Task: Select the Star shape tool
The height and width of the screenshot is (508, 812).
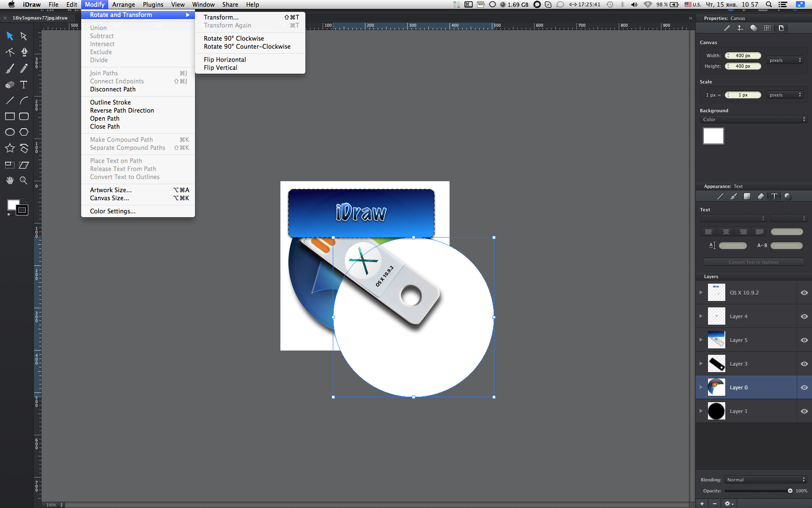Action: coord(10,148)
